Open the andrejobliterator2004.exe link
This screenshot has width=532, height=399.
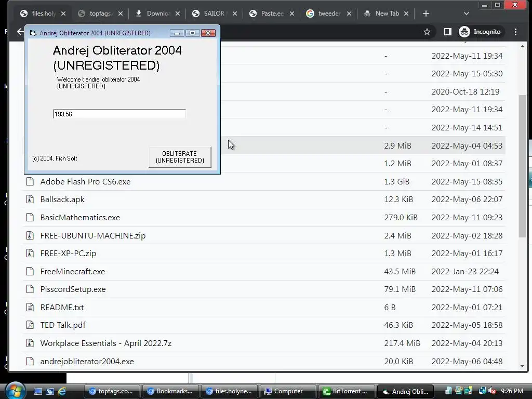click(x=87, y=362)
